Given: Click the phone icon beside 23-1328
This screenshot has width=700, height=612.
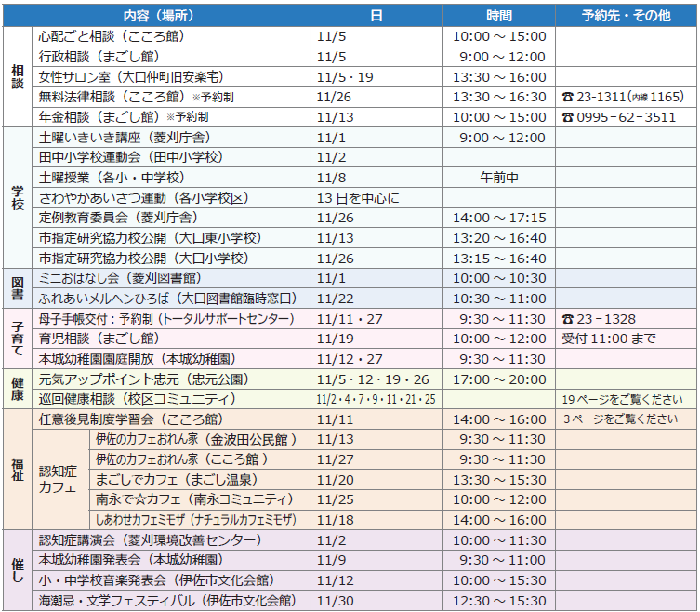Looking at the screenshot, I should pos(568,319).
